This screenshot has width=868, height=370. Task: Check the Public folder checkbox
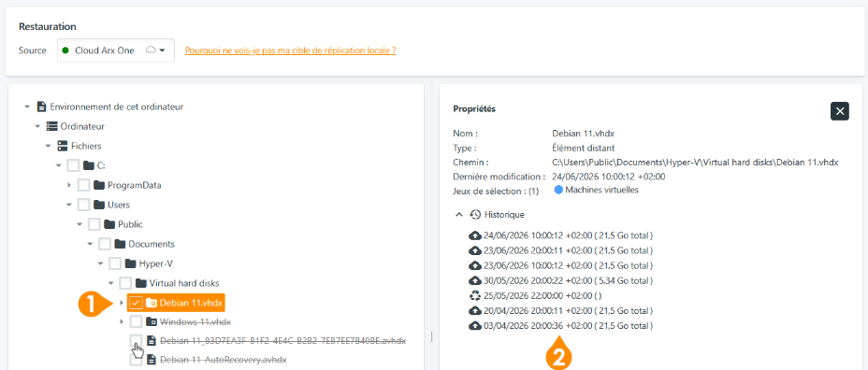pos(94,224)
